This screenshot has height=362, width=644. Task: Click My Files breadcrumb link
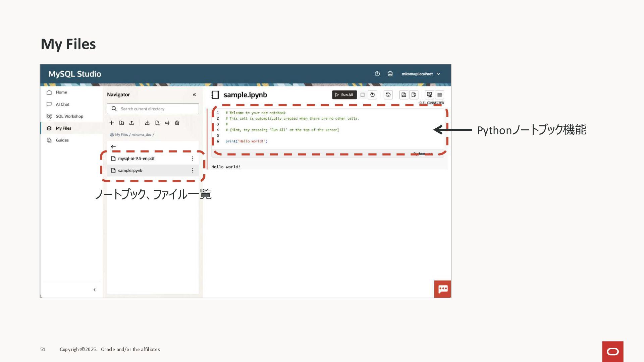[121, 135]
